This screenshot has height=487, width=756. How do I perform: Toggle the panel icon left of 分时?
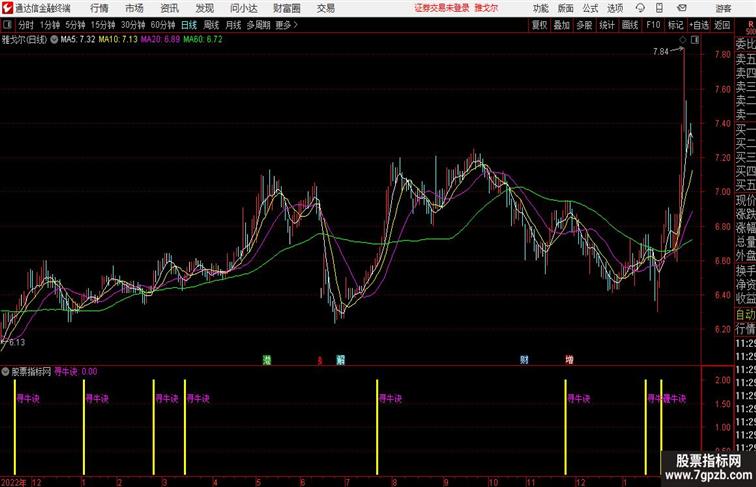7,25
